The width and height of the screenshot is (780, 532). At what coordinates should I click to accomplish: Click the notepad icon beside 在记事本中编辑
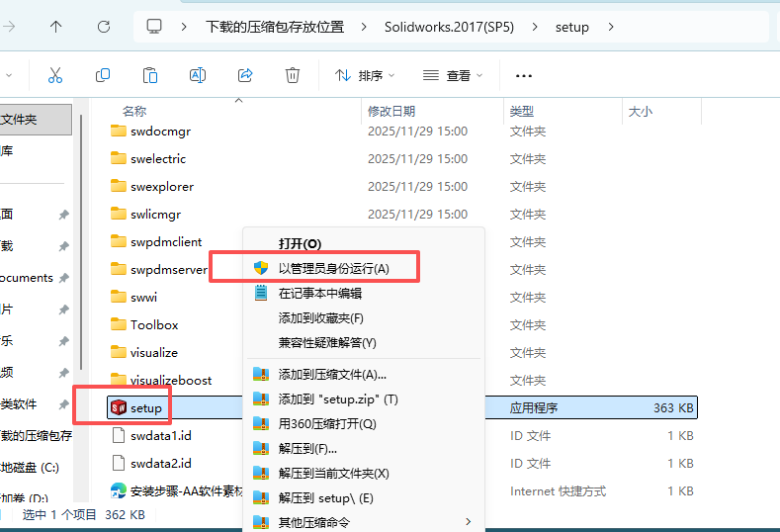261,293
